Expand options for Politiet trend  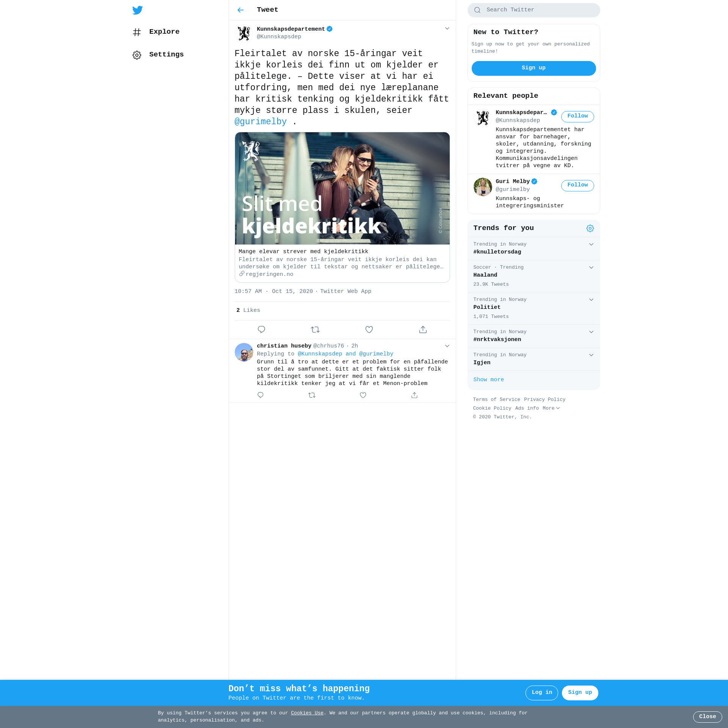[x=591, y=300]
